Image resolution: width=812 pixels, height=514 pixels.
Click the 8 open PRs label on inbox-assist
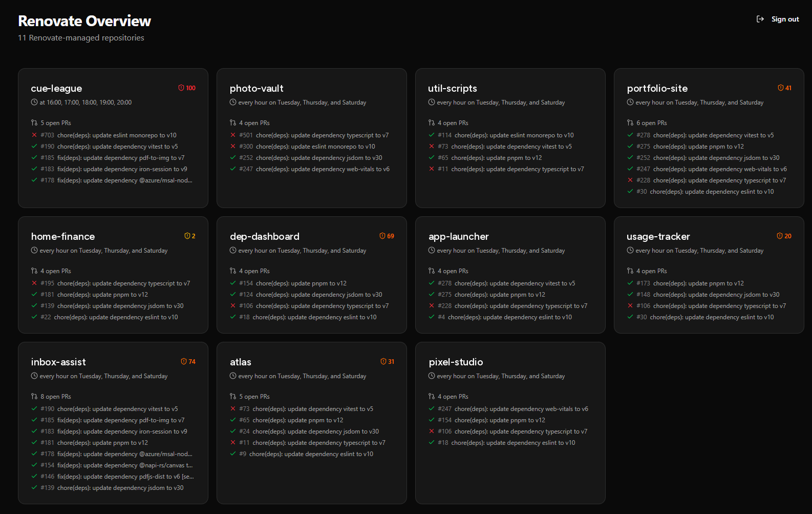[56, 397]
